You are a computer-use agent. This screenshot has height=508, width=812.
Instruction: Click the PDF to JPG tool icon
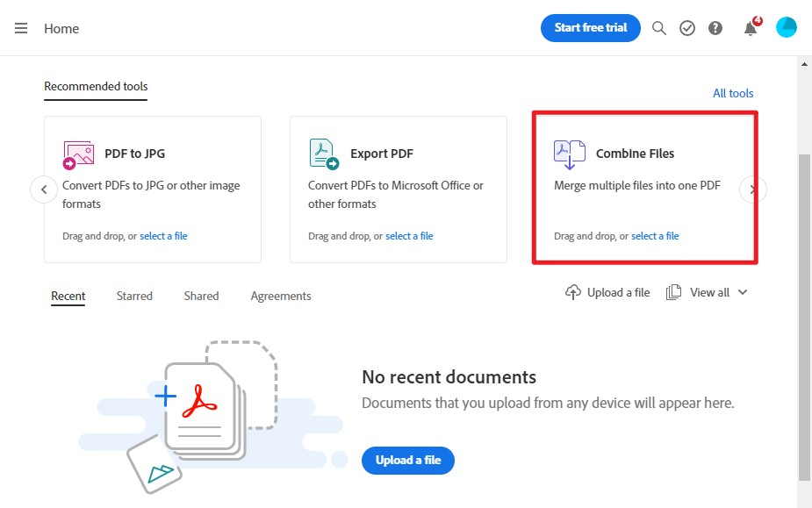click(78, 154)
